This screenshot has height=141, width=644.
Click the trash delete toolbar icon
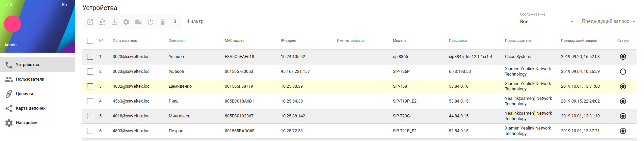(162, 22)
